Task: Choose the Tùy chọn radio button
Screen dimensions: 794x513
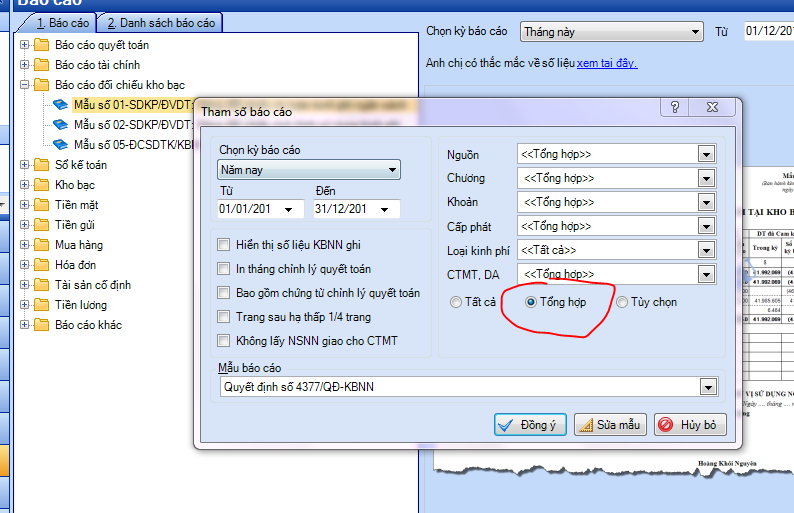Action: pyautogui.click(x=622, y=302)
